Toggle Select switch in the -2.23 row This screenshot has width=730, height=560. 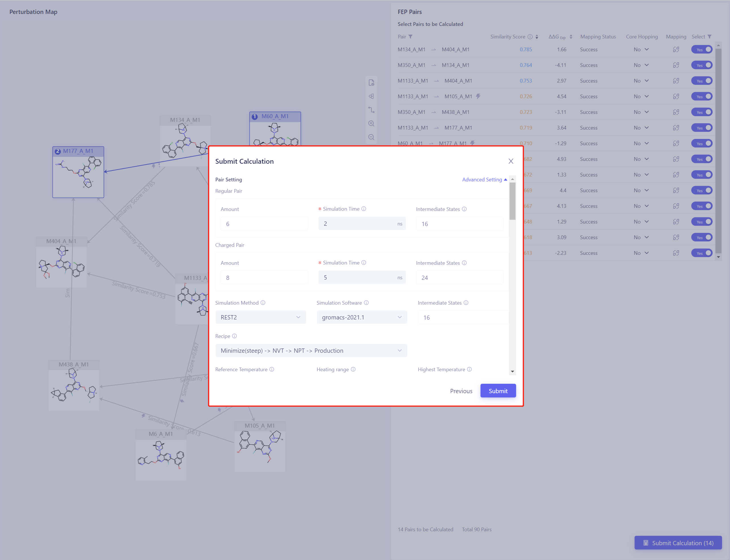[702, 253]
